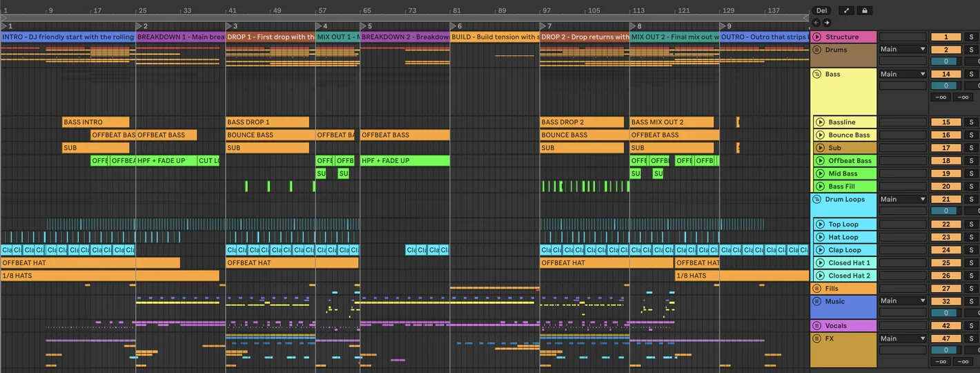Toggle track activator 1 for Structure

pos(946,37)
